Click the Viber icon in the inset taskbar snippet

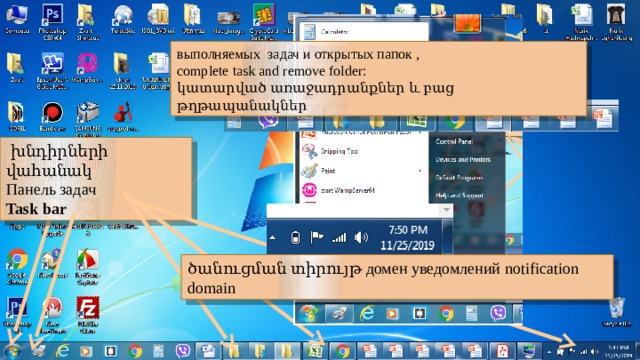coord(498,313)
